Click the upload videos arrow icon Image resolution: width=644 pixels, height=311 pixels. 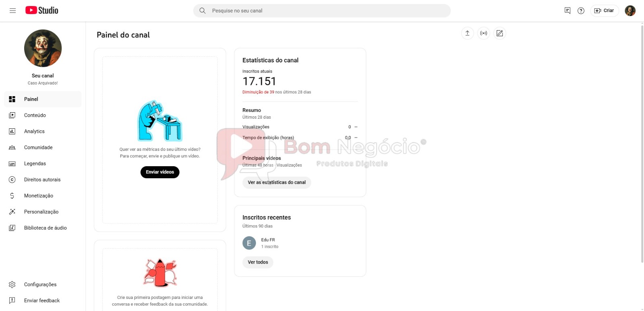point(467,33)
